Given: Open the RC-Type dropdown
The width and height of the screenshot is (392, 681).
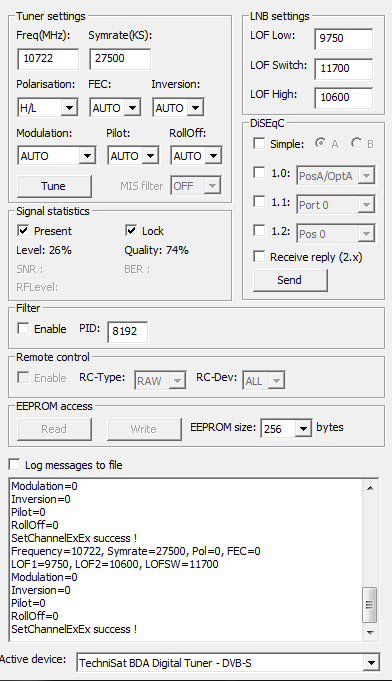Looking at the screenshot, I should [160, 381].
